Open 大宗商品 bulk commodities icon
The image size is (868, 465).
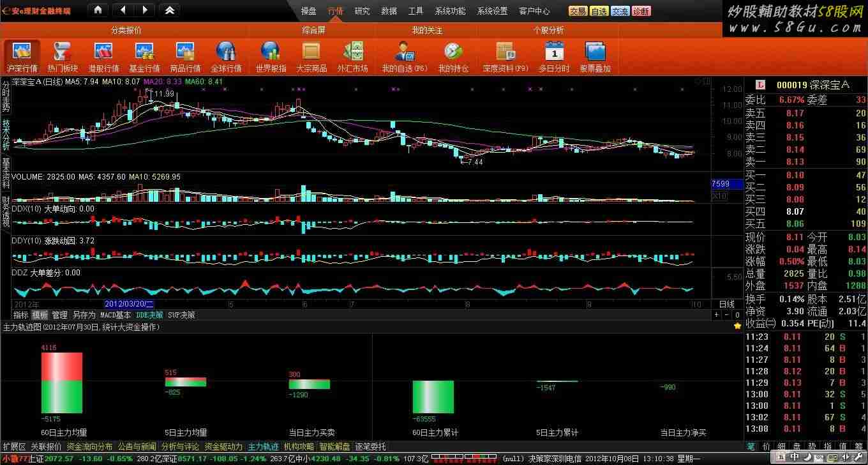(311, 56)
